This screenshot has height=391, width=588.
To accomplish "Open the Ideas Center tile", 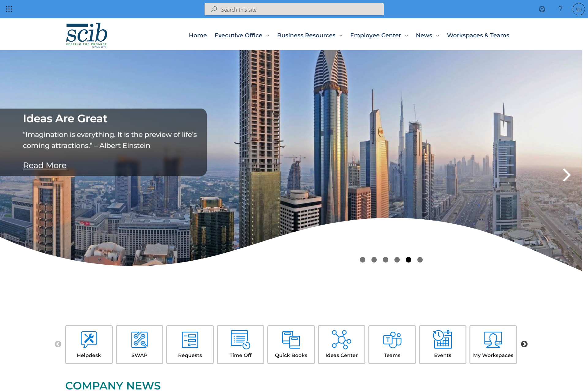I will tap(341, 344).
